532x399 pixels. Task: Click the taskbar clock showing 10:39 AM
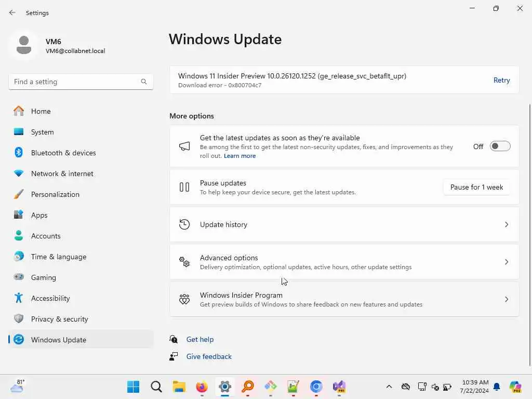click(474, 387)
